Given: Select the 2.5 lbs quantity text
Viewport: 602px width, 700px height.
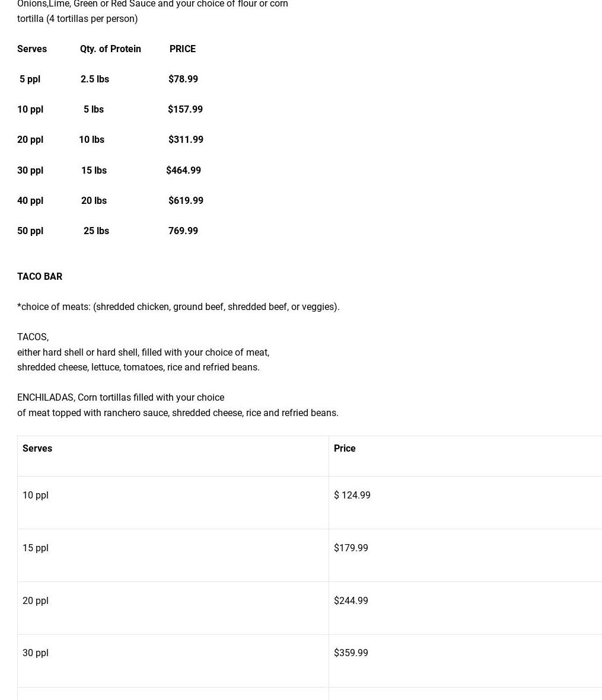Looking at the screenshot, I should point(95,79).
